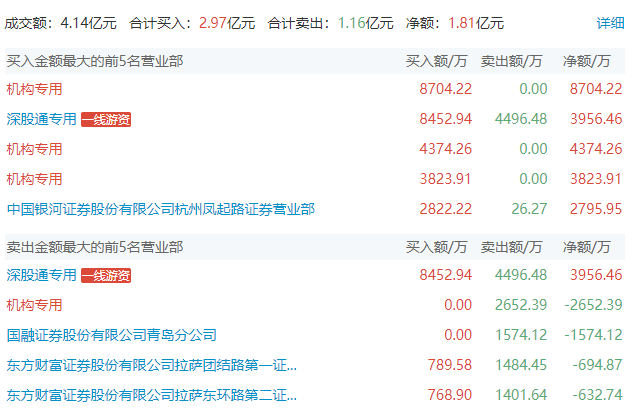635x408 pixels.
Task: Open 深股通专用 in the buy top-5 list
Action: click(42, 119)
